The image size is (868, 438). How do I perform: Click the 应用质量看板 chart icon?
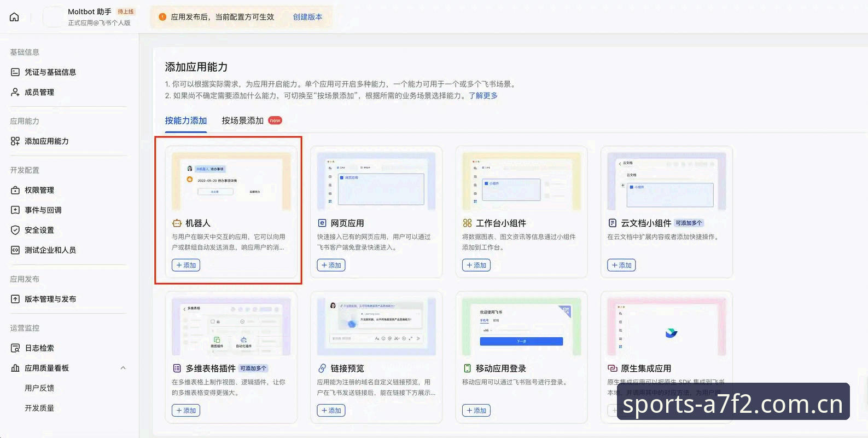[15, 368]
